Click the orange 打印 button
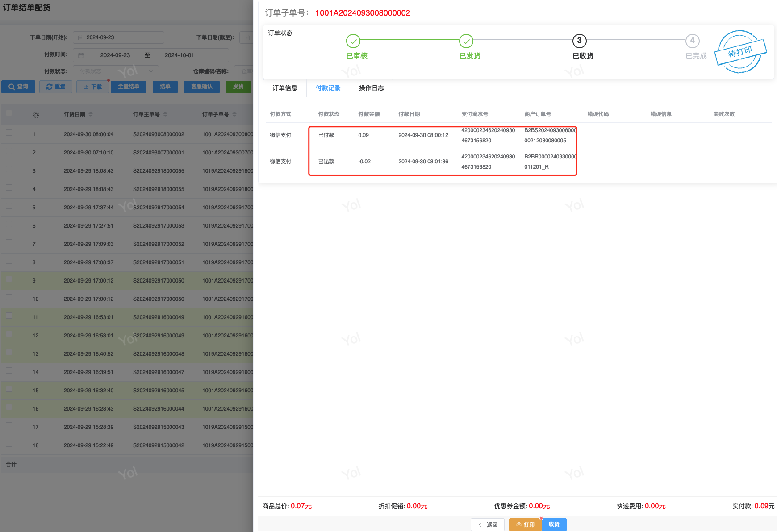777x532 pixels. click(525, 524)
